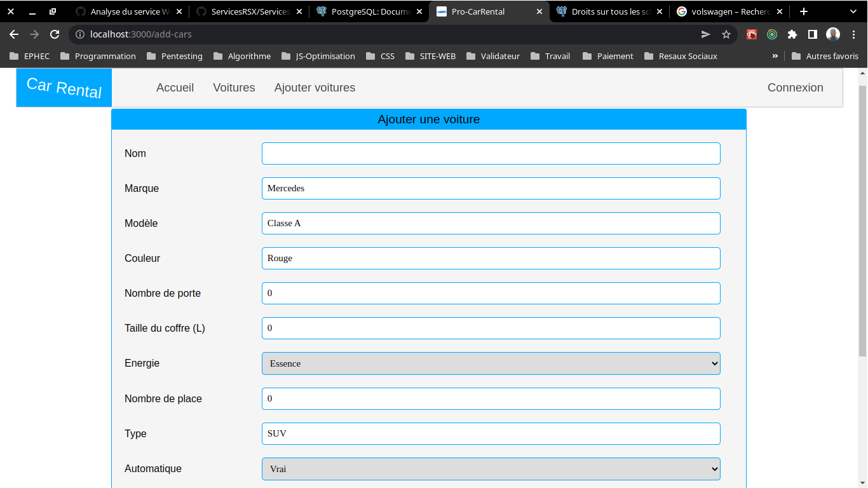This screenshot has height=488, width=868.
Task: Open the red atom extension icon
Action: (x=752, y=34)
